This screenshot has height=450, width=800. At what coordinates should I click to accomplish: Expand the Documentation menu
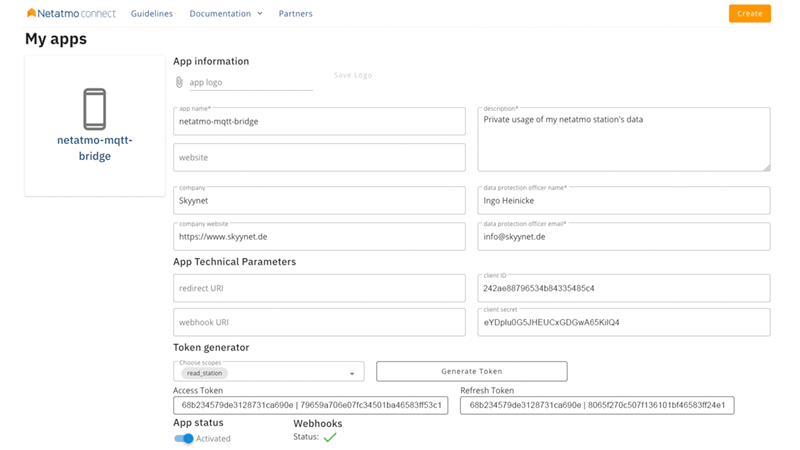[226, 14]
